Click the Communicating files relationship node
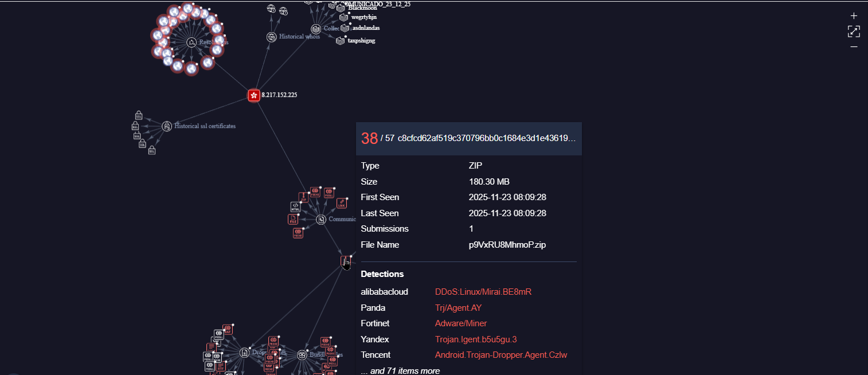Image resolution: width=868 pixels, height=375 pixels. [321, 220]
